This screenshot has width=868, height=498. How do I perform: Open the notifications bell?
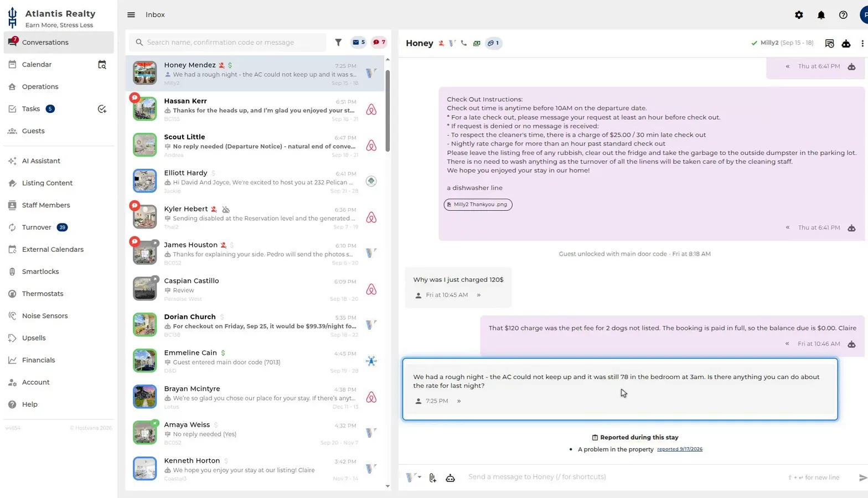pyautogui.click(x=821, y=15)
